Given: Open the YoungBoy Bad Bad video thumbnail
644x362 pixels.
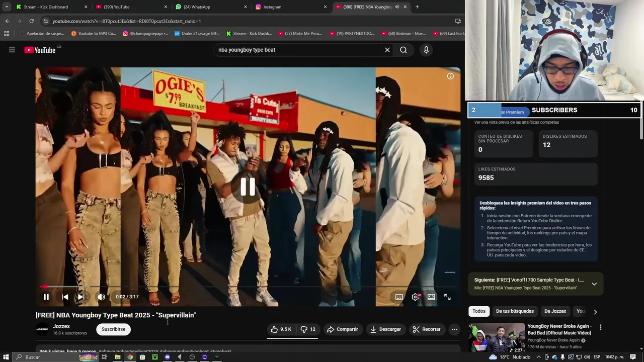Looking at the screenshot, I should point(497,338).
